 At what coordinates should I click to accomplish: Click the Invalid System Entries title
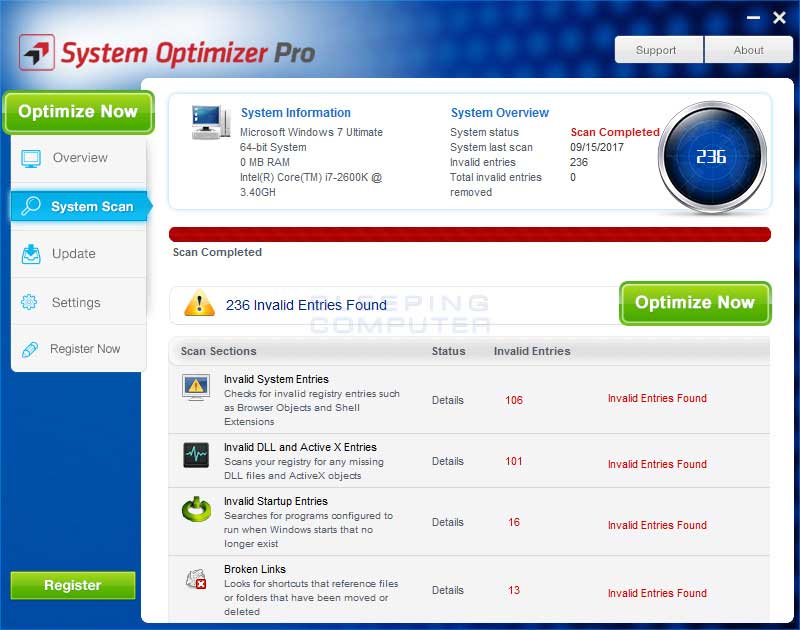coord(276,379)
